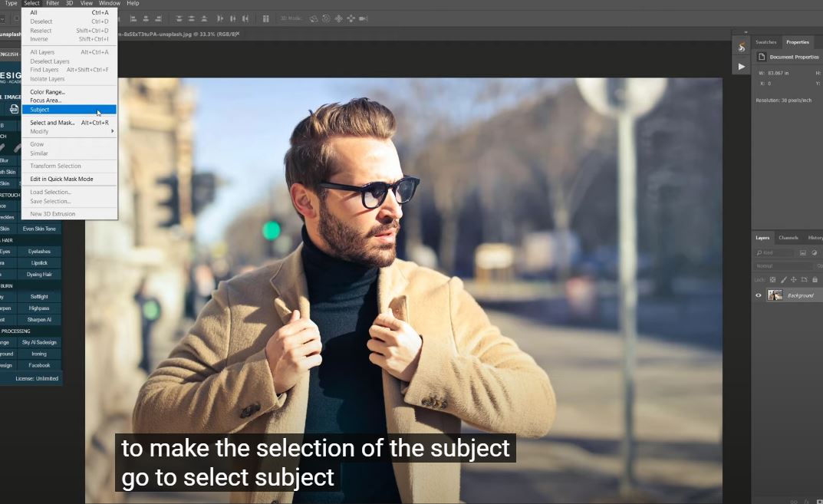Open the Swatches panel tab
The height and width of the screenshot is (504, 823).
coord(765,42)
